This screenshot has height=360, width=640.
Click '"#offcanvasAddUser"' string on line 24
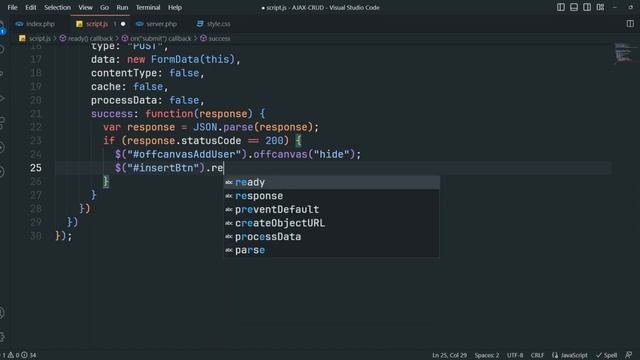tap(184, 154)
